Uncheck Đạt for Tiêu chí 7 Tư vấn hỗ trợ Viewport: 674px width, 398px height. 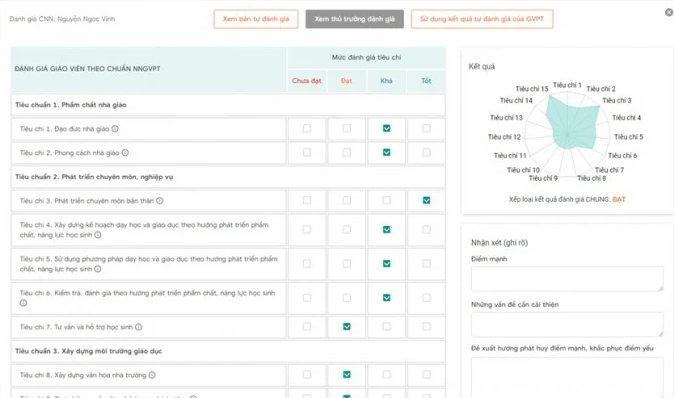pos(347,327)
